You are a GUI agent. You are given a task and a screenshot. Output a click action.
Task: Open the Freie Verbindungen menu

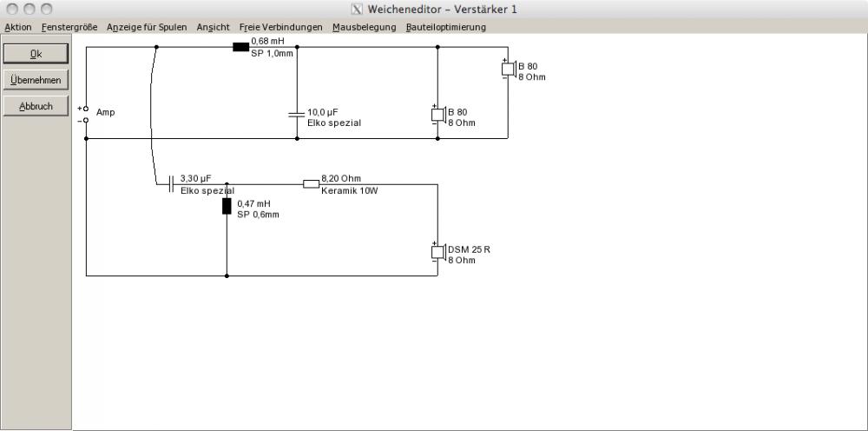pyautogui.click(x=280, y=27)
